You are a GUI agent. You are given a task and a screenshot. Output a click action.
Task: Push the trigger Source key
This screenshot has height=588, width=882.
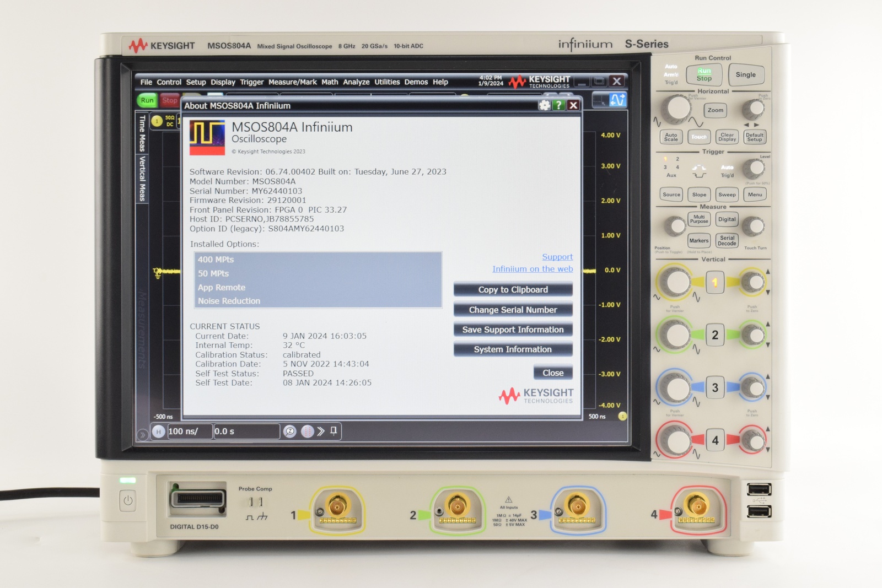(x=671, y=195)
